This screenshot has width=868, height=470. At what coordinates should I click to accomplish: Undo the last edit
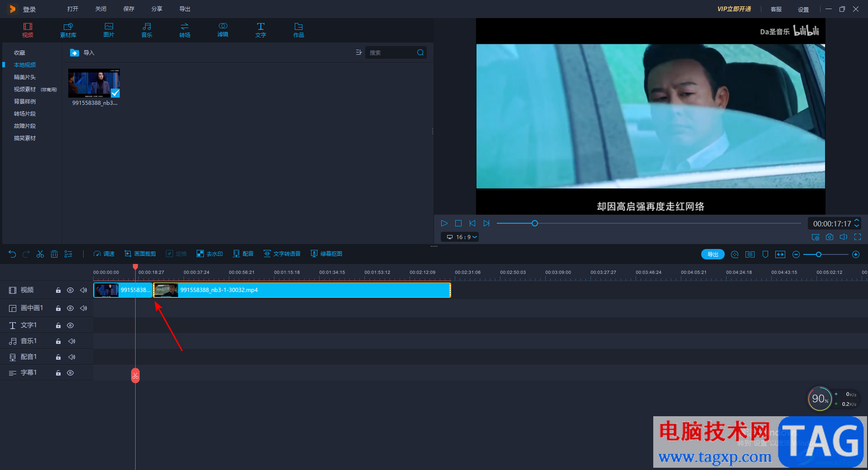(x=12, y=254)
